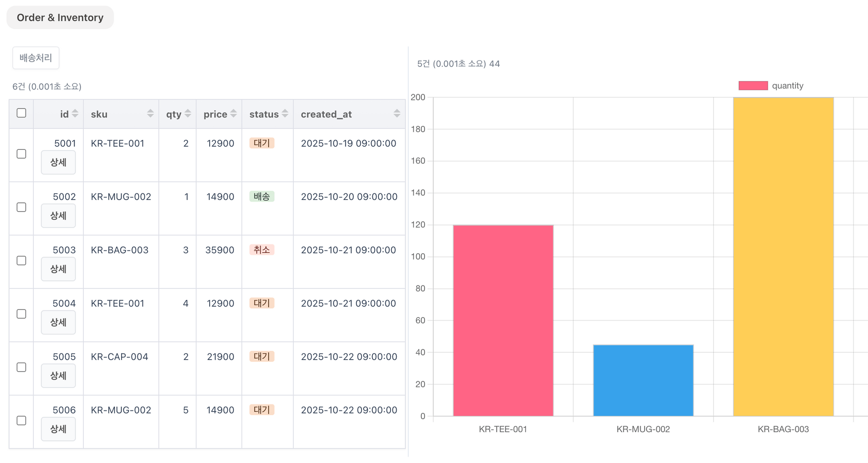Select order 5003 row checkbox
This screenshot has height=463, width=868.
pyautogui.click(x=21, y=261)
